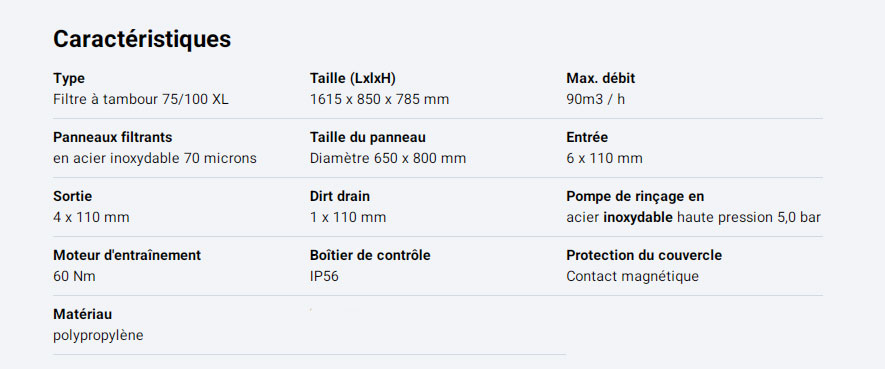Image resolution: width=885 pixels, height=369 pixels.
Task: Select the Moteur d'entraînement label
Action: [x=127, y=255]
